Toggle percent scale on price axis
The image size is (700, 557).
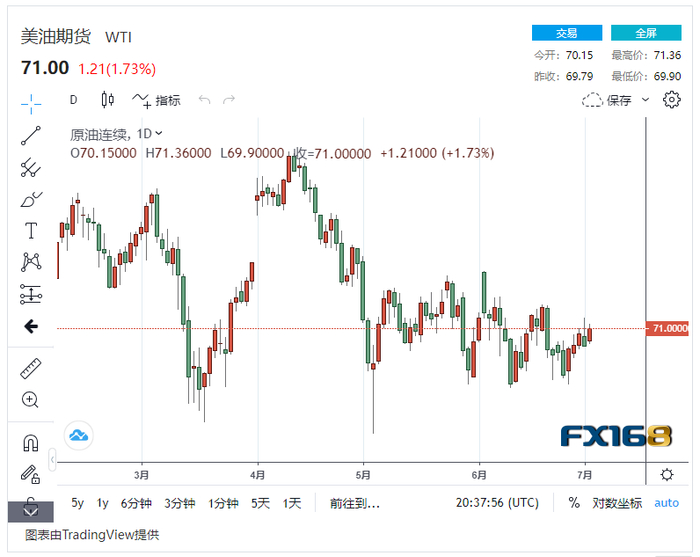[x=574, y=503]
